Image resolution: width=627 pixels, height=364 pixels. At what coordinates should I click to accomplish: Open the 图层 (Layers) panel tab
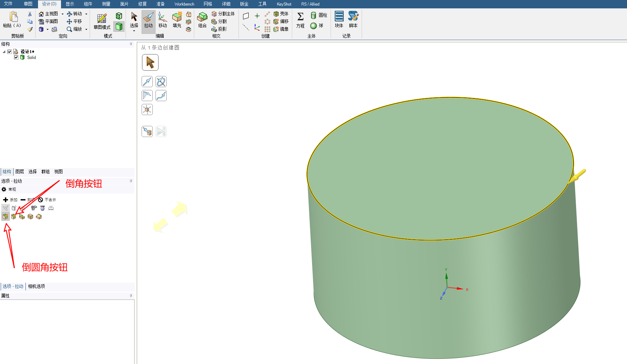pyautogui.click(x=20, y=172)
